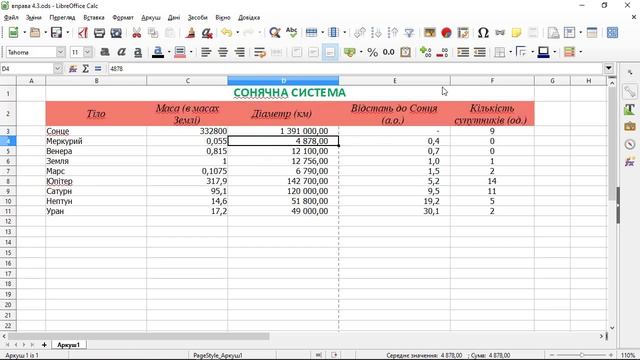640x360 pixels.
Task: Open the Дані menu
Action: click(173, 18)
